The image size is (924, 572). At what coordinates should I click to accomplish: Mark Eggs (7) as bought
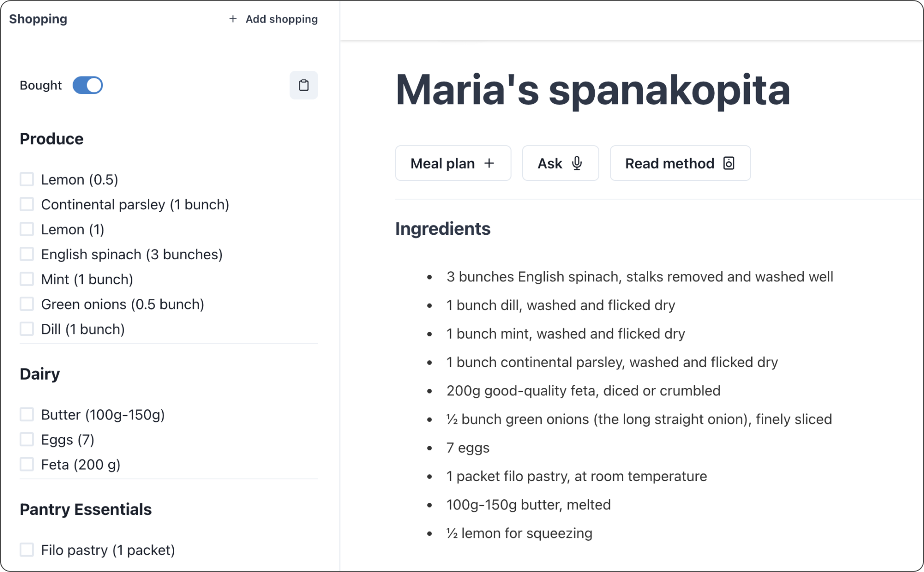[27, 439]
